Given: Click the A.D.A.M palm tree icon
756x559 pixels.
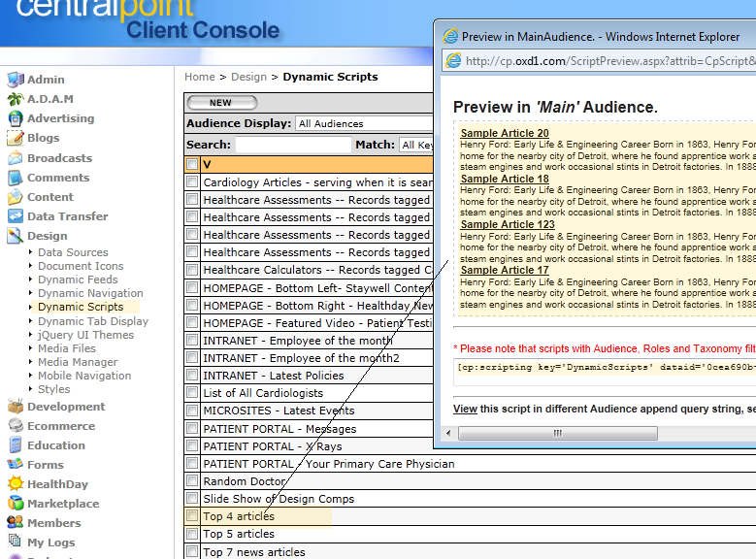Looking at the screenshot, I should pos(15,99).
